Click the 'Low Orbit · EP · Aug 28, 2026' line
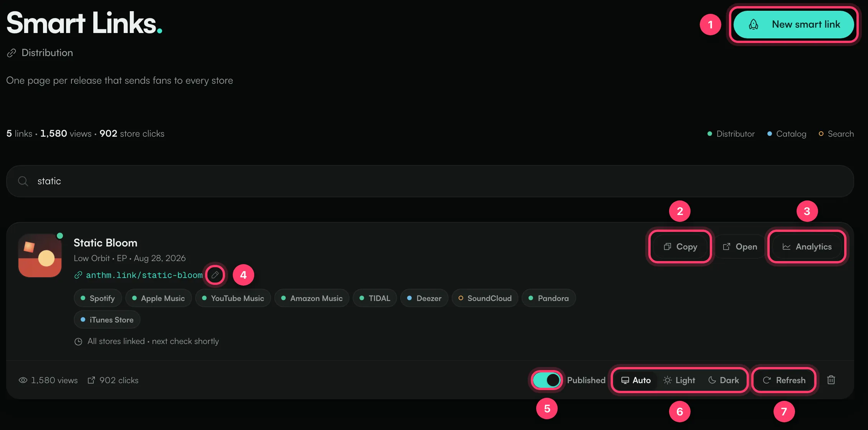 (x=129, y=258)
